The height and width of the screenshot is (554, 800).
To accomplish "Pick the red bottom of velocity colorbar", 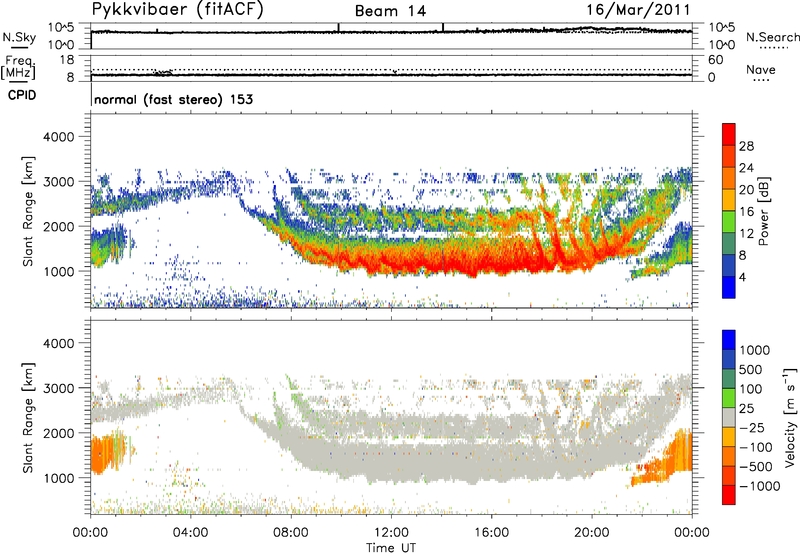I will [x=729, y=495].
